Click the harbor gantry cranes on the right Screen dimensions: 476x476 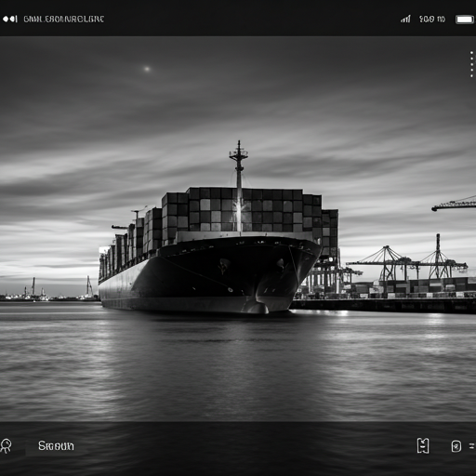406,263
